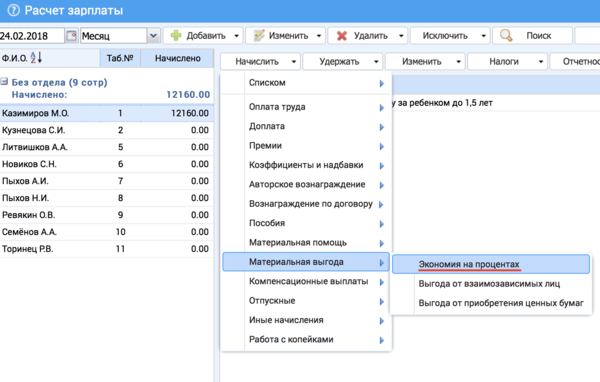Open Начислить dropdown arrow
The width and height of the screenshot is (600, 382).
click(294, 62)
